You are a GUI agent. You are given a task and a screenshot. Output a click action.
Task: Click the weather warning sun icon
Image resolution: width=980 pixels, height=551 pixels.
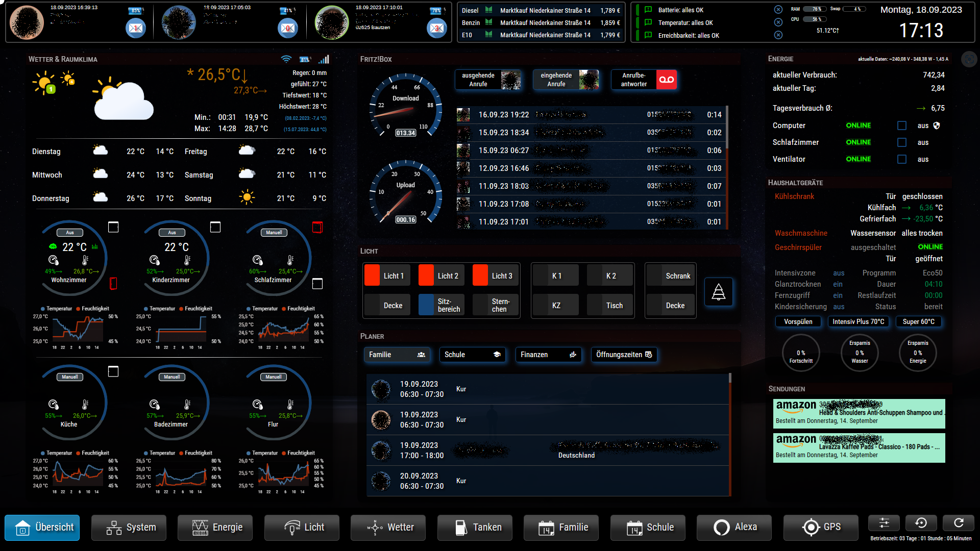click(44, 83)
